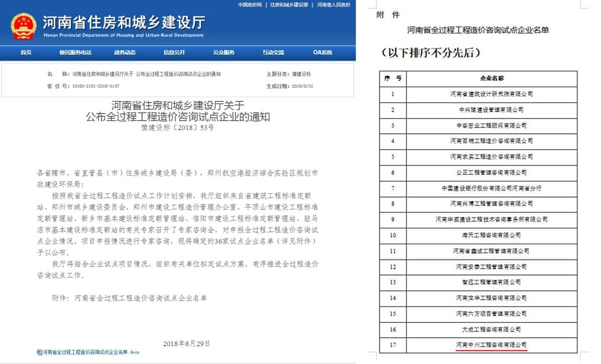The width and height of the screenshot is (601, 364).
Task: Navigate to 互动交流 section
Action: 273,53
